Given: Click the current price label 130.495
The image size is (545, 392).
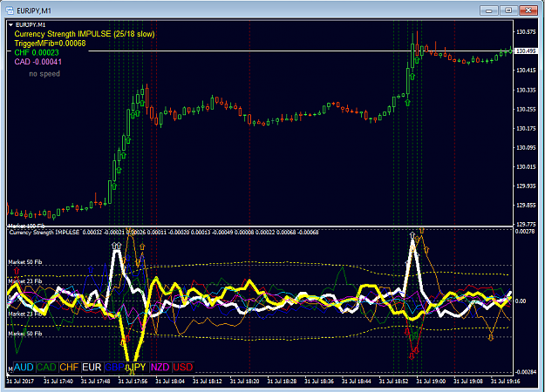Looking at the screenshot, I should point(526,51).
